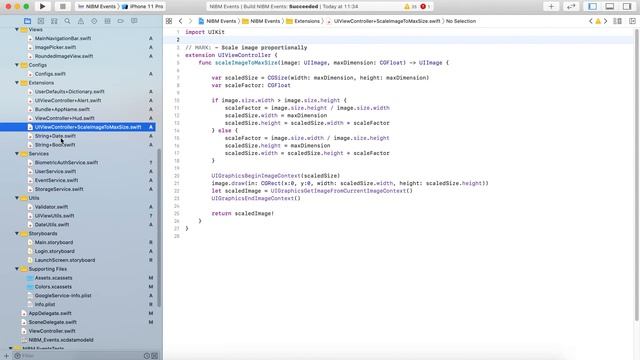Collapse the Supporting Files group
The width and height of the screenshot is (640, 360).
coord(17,269)
